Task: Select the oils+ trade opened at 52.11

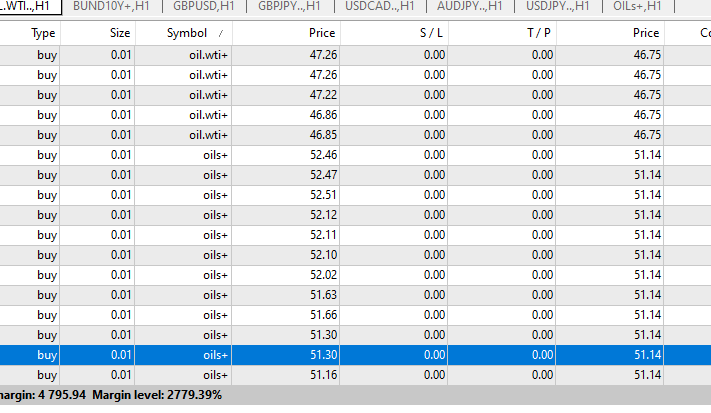Action: [x=356, y=235]
